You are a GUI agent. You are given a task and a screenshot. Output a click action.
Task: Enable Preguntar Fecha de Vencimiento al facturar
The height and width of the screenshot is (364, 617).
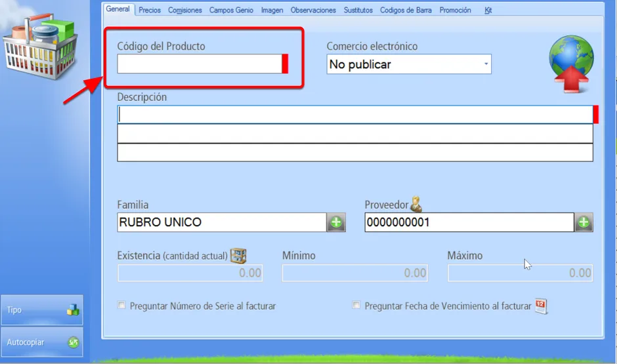356,305
